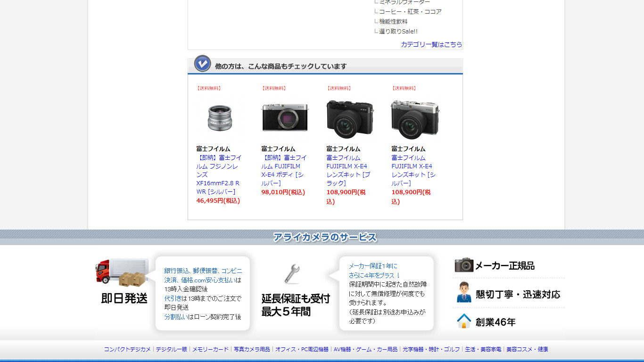Click the 46,495円(税込) price
This screenshot has height=362, width=644.
(x=218, y=200)
